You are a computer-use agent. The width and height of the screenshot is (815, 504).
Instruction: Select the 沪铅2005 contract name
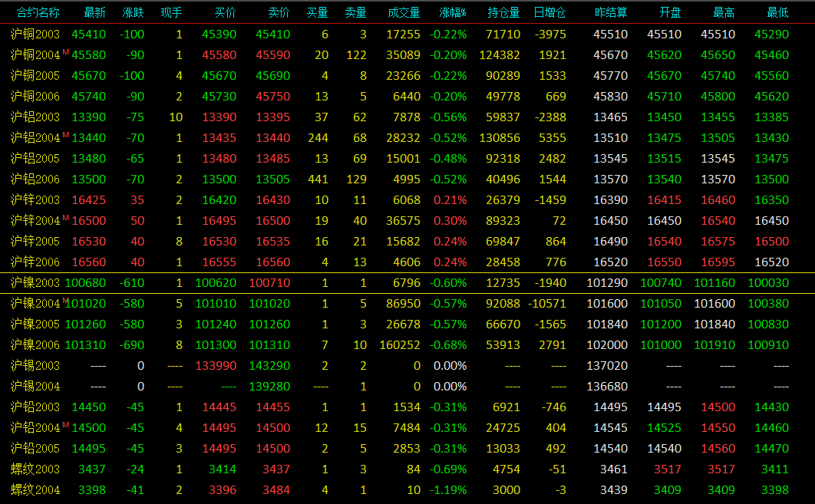coord(35,449)
